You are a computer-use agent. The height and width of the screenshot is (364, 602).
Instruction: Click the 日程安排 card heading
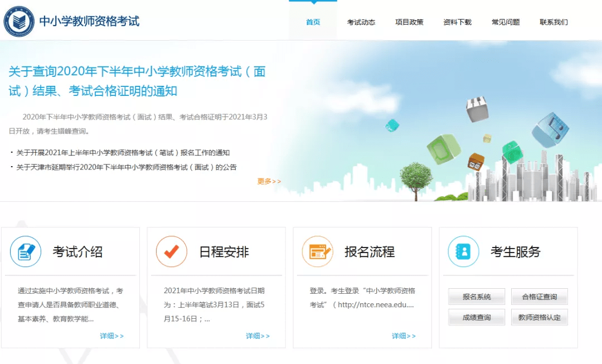(x=224, y=252)
